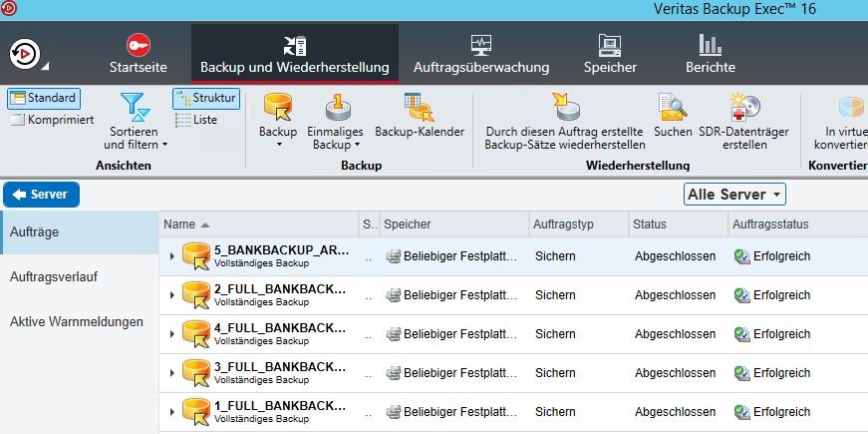
Task: Click storage device icon in 1_FULL_BANKBACK row
Action: [x=393, y=412]
